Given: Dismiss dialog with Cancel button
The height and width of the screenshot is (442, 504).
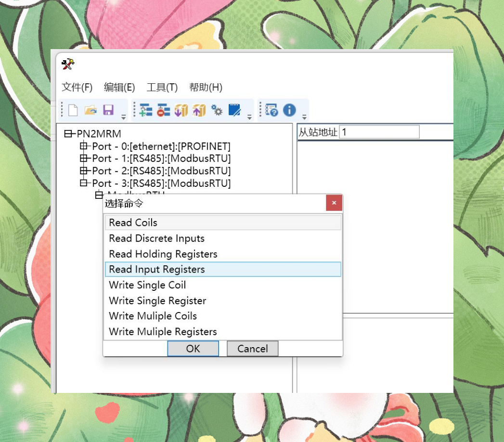Looking at the screenshot, I should coord(253,349).
